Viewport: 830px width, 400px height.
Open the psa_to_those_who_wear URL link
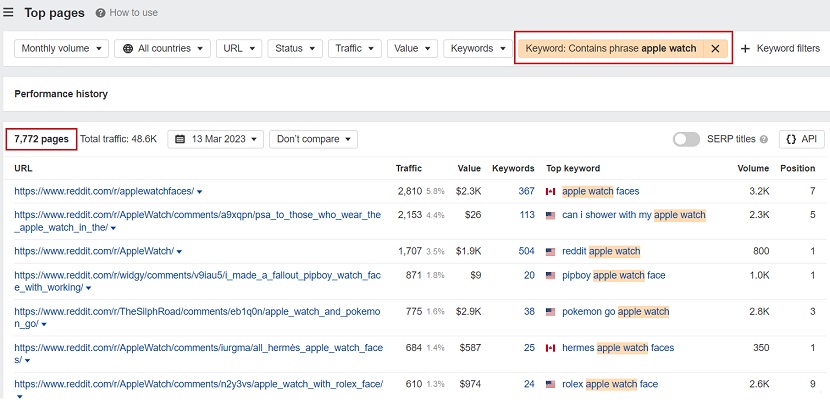click(197, 221)
